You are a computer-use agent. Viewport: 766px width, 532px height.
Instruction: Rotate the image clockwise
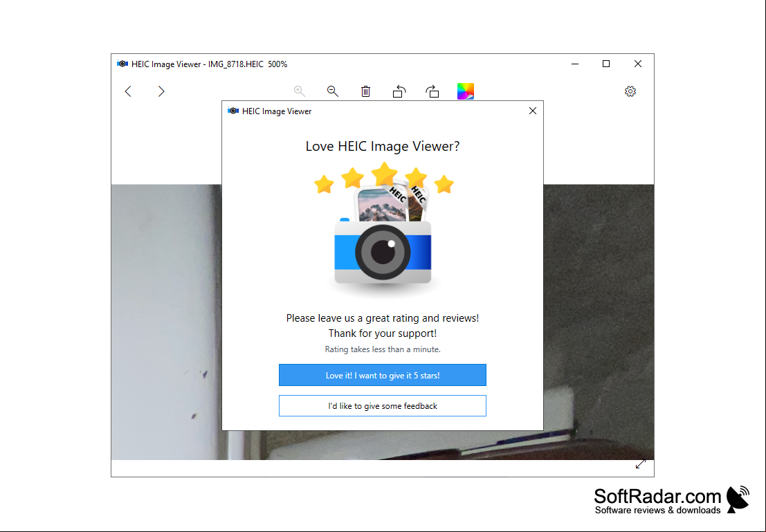click(x=432, y=91)
